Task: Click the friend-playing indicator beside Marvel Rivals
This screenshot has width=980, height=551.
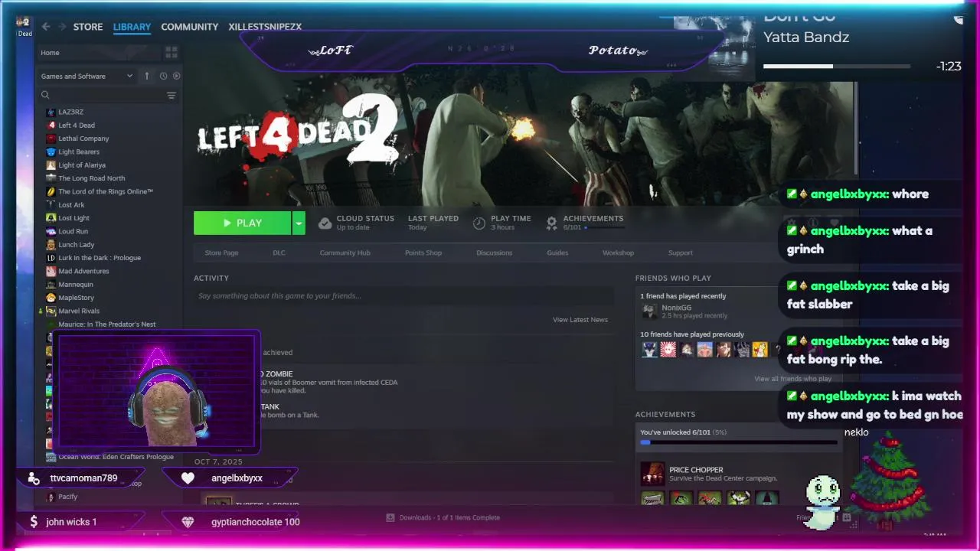Action: click(41, 311)
